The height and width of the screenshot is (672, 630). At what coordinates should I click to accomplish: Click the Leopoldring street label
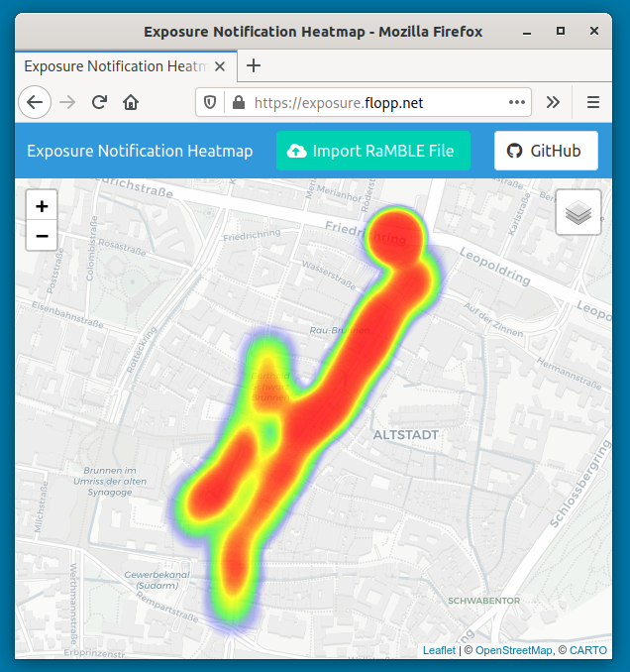(x=495, y=267)
